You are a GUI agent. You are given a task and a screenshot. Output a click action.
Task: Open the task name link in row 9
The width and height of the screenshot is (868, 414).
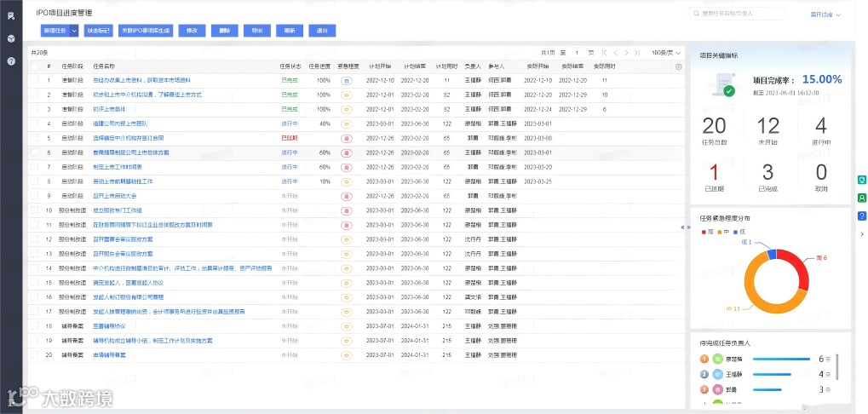tap(115, 196)
